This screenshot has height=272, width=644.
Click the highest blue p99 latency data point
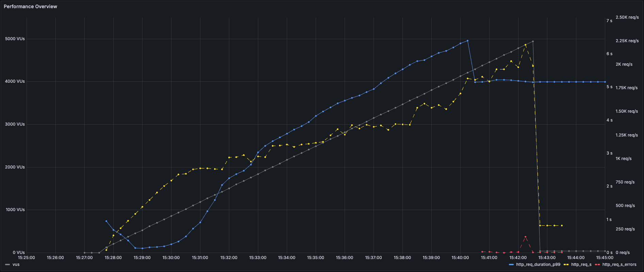point(467,41)
